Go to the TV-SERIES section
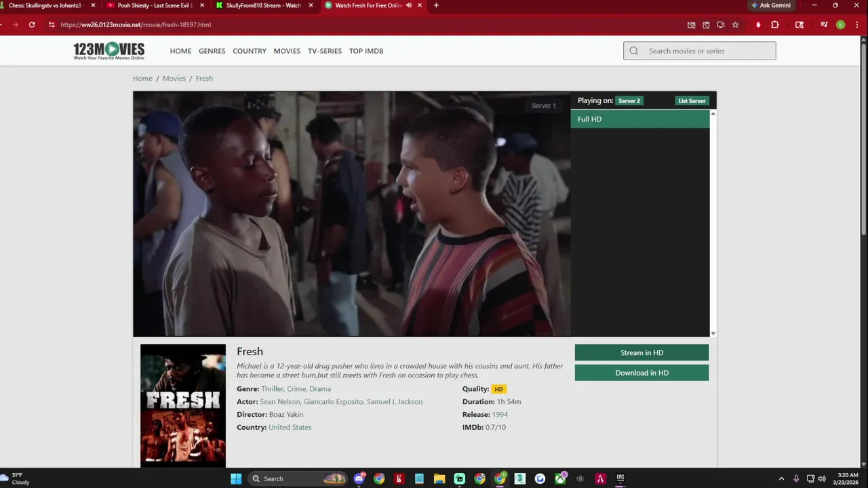The width and height of the screenshot is (868, 488). click(x=325, y=51)
